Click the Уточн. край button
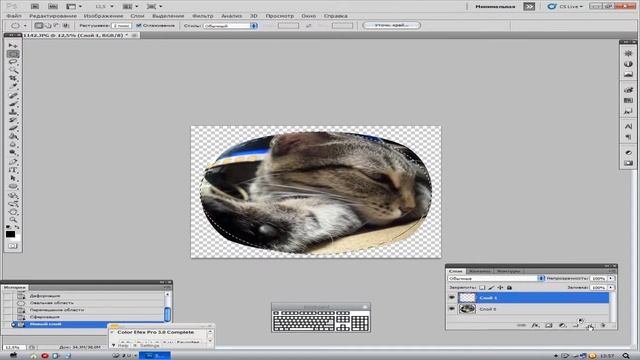This screenshot has height=360, width=640. (x=391, y=25)
